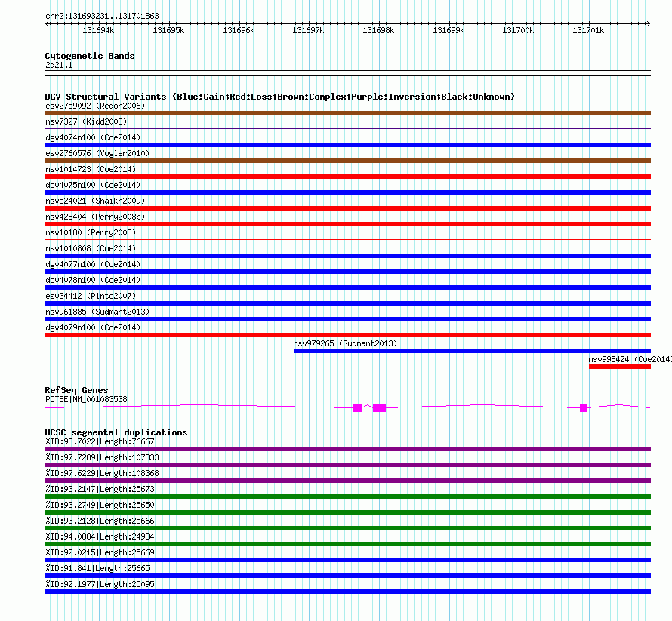Viewport: 672px width, 621px height.
Task: Select the red nsv524021 loss bar
Action: (347, 208)
